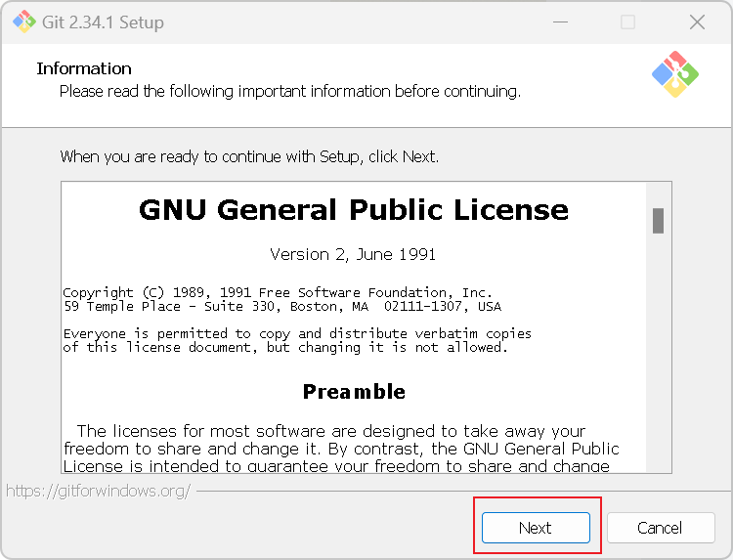Viewport: 733px width, 560px height.
Task: Click the large Git logo in the header
Action: (x=675, y=74)
